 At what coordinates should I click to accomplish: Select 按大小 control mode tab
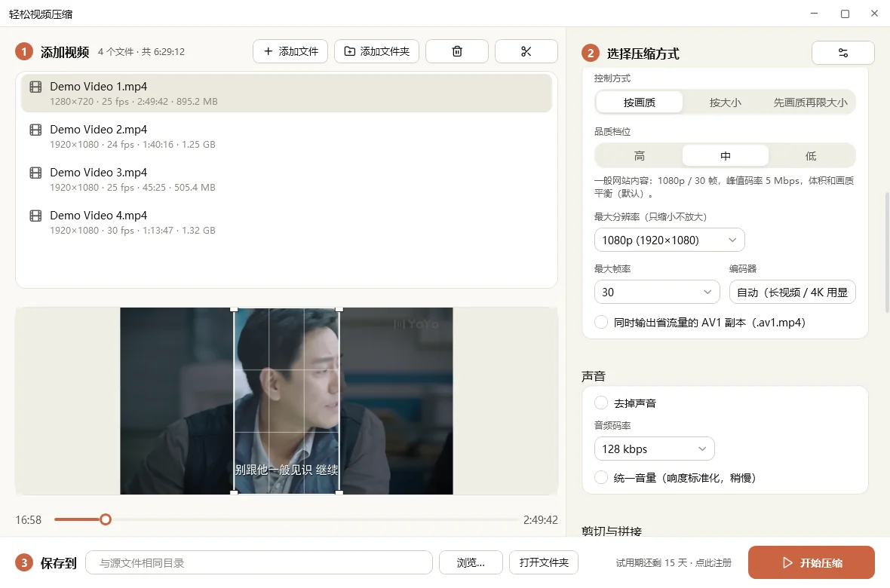[725, 103]
